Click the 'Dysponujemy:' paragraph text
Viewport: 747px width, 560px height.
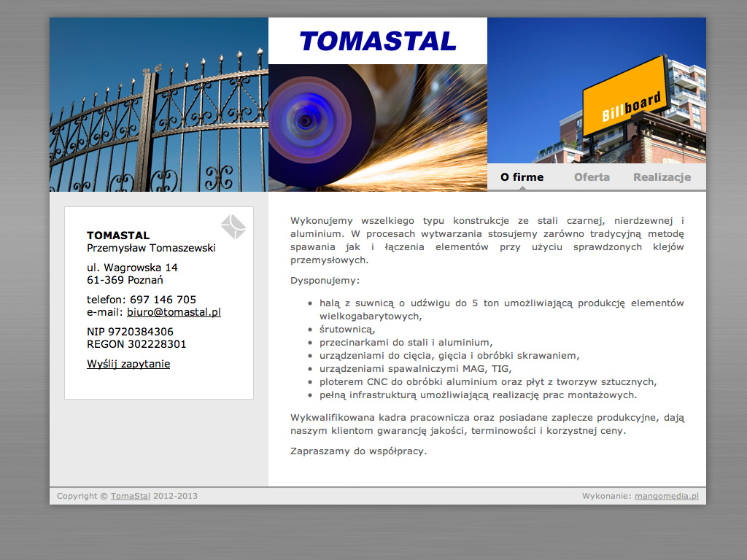(325, 281)
